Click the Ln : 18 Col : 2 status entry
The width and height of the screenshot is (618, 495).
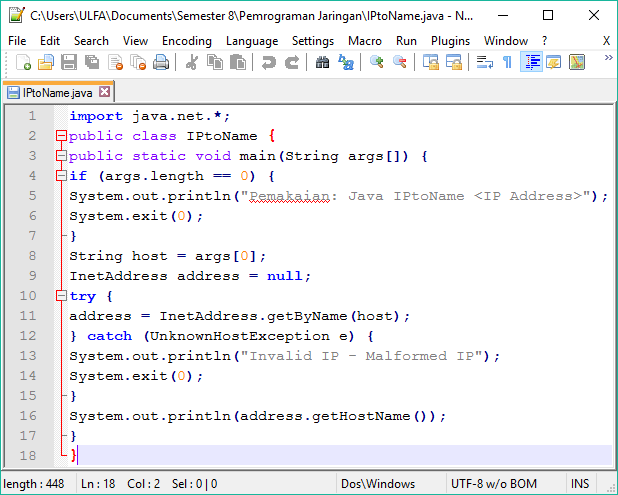pos(120,484)
